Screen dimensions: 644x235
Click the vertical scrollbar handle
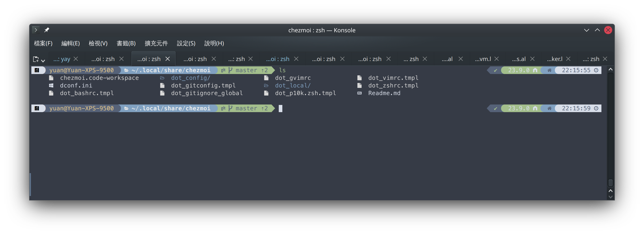coord(610,183)
